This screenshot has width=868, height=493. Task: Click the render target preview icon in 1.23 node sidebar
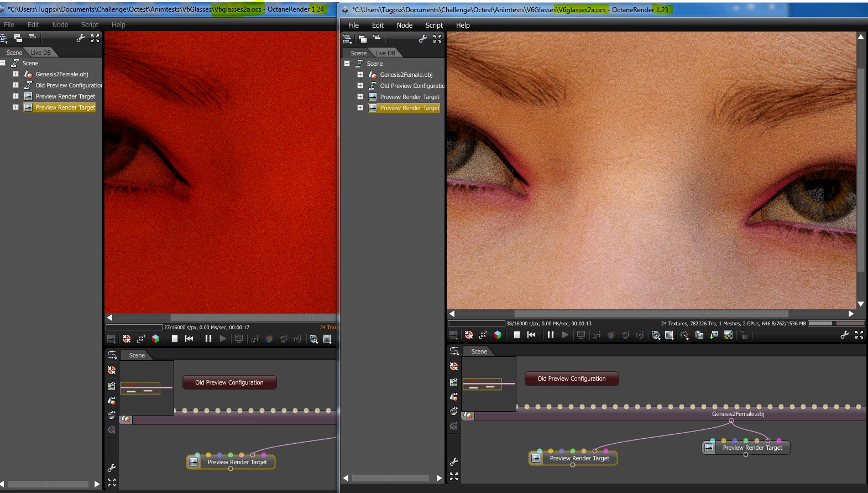pyautogui.click(x=454, y=382)
